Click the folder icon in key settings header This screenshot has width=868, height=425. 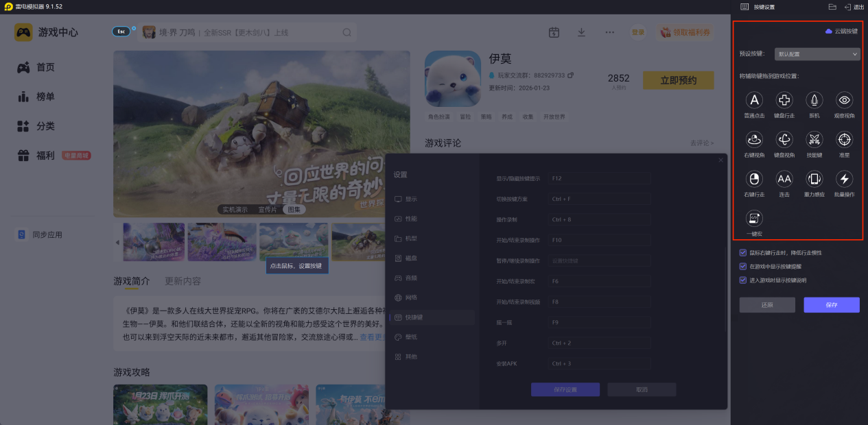click(832, 7)
